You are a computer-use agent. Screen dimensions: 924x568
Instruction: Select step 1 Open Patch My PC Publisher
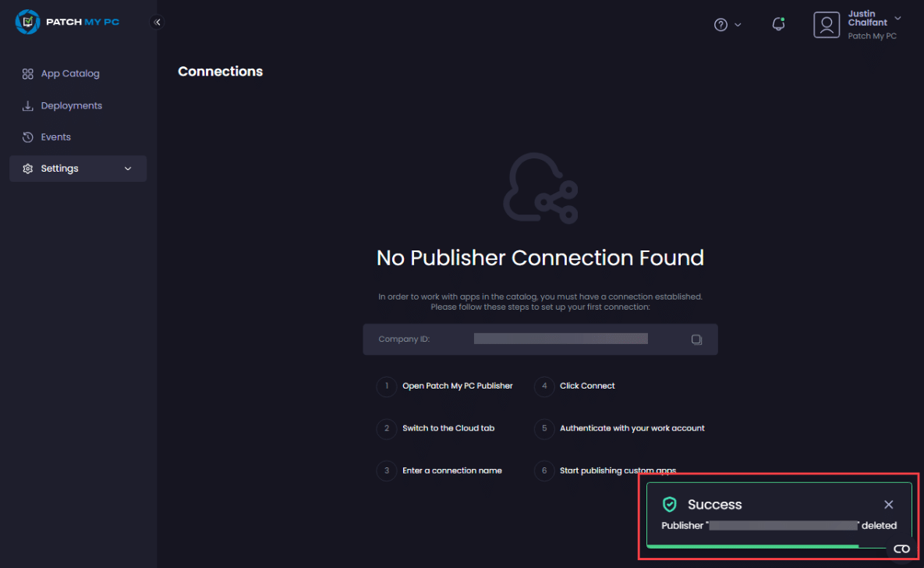click(457, 386)
